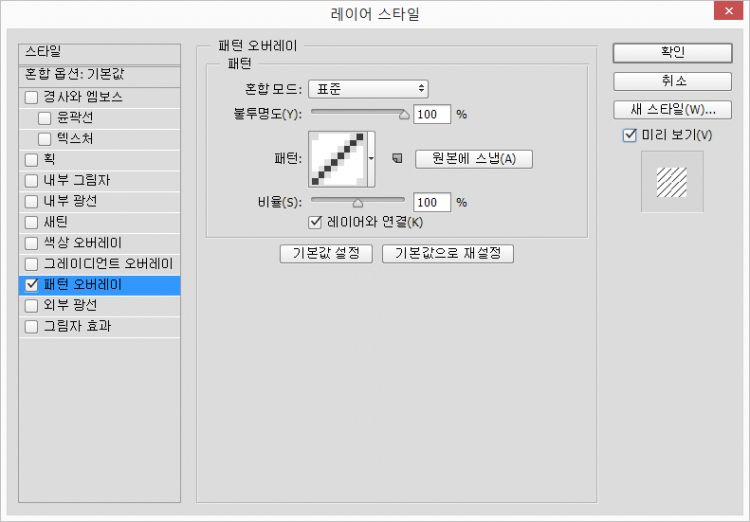750x522 pixels.
Task: Click the 불투명도 opacity slider handle
Action: point(404,114)
